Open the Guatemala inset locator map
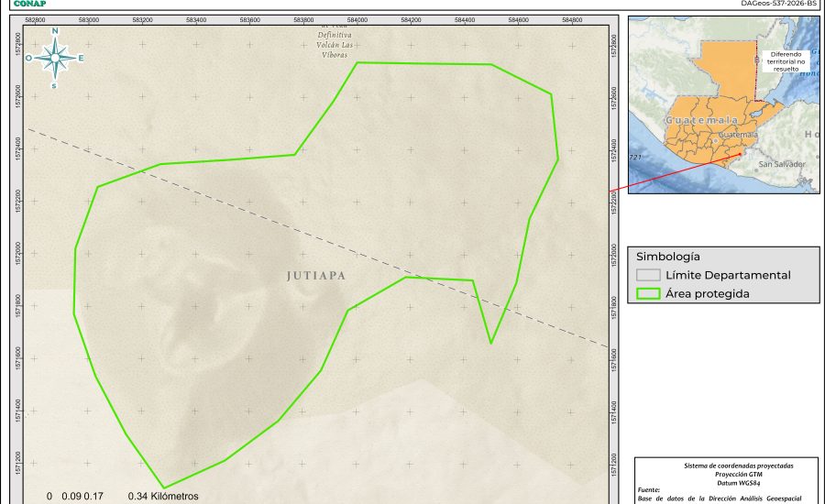The width and height of the screenshot is (825, 504). pyautogui.click(x=724, y=104)
